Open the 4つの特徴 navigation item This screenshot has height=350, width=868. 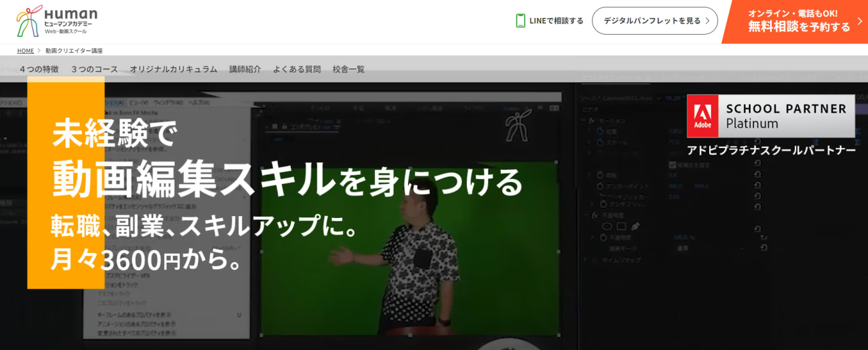point(39,69)
